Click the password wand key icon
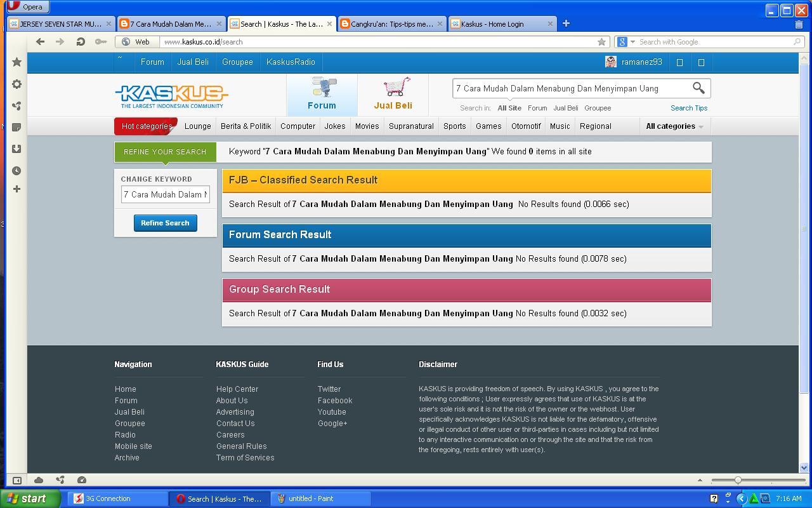The image size is (812, 508). click(101, 42)
